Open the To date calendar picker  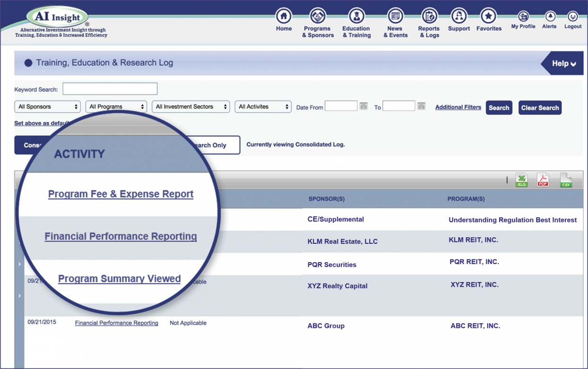click(421, 106)
